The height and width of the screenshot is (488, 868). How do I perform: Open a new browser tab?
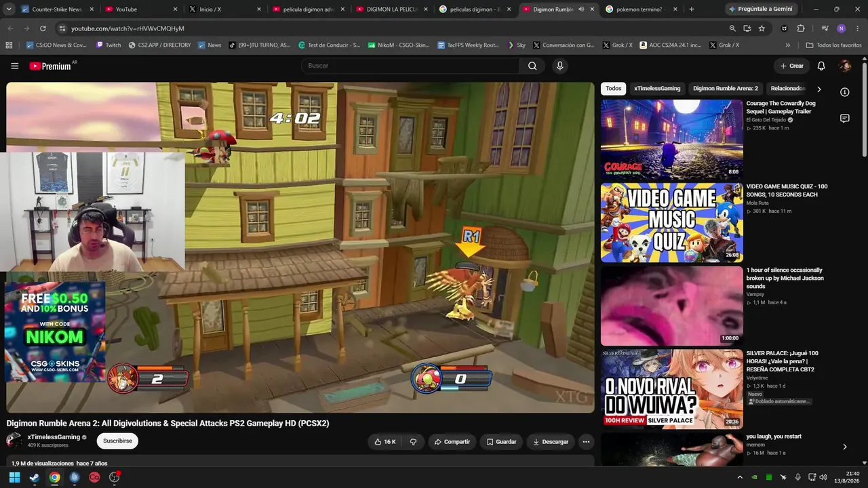coord(692,9)
